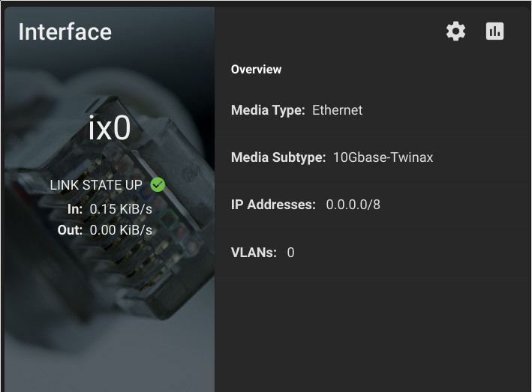Open the interface reports chart icon
The image size is (532, 392).
494,31
